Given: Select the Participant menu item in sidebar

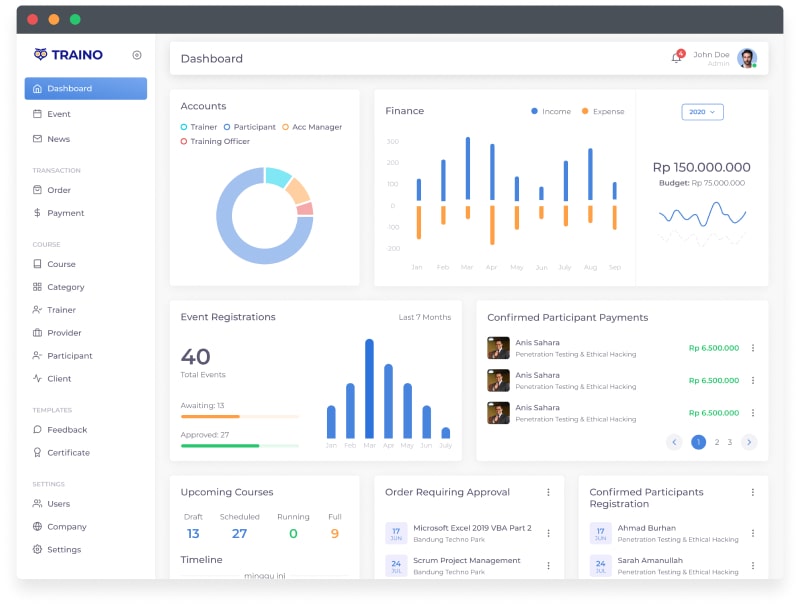Looking at the screenshot, I should (69, 356).
